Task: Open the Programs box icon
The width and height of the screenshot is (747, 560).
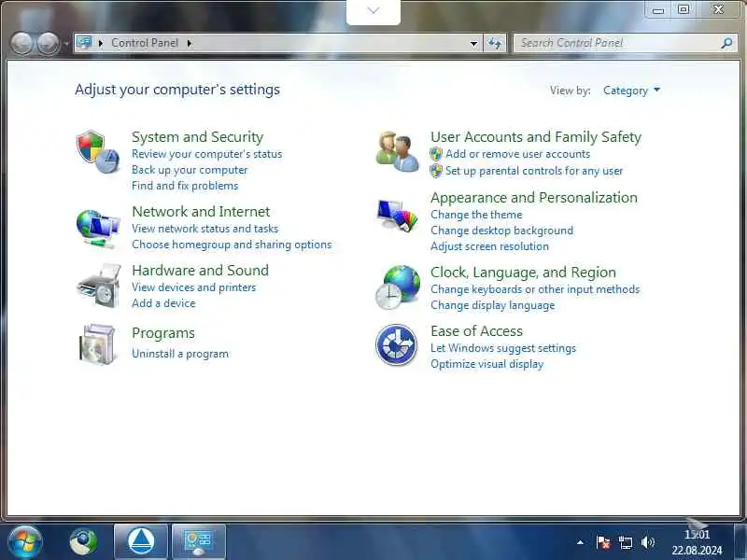Action: pos(98,344)
